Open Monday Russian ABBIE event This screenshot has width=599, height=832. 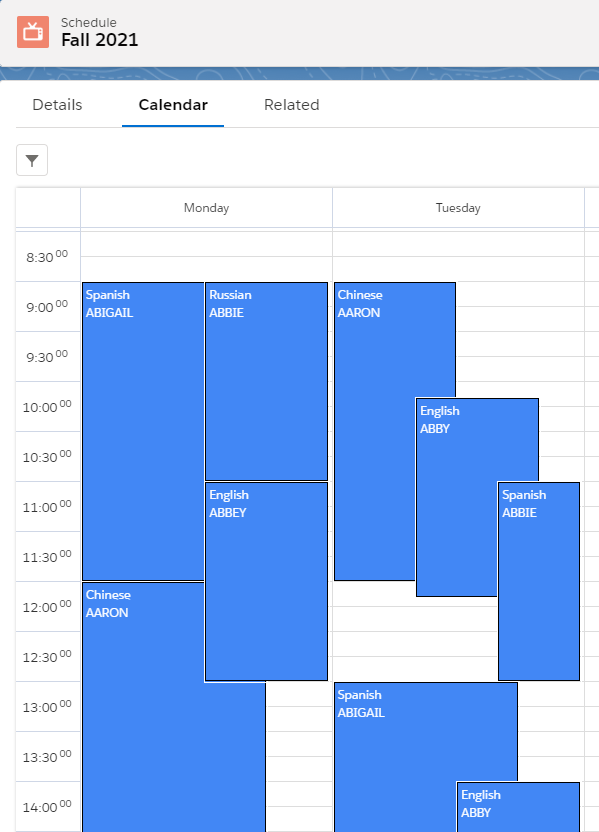[x=266, y=381]
